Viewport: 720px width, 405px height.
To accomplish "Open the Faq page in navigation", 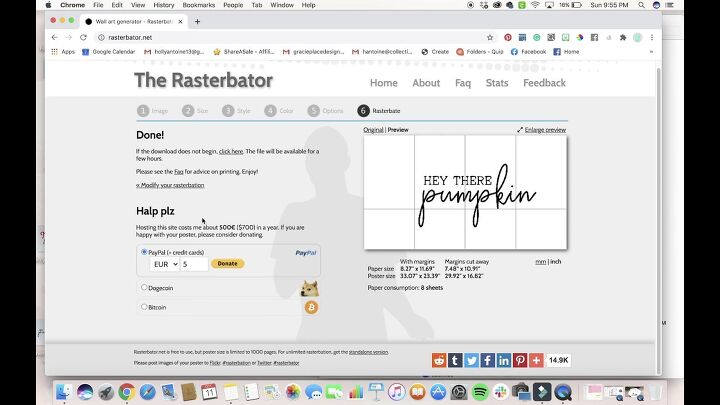I will (x=463, y=83).
